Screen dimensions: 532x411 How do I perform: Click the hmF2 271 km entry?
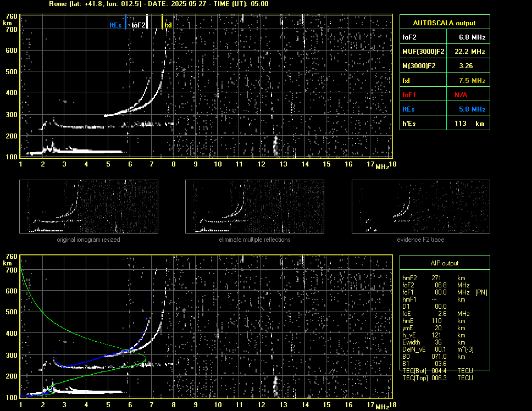click(x=434, y=278)
